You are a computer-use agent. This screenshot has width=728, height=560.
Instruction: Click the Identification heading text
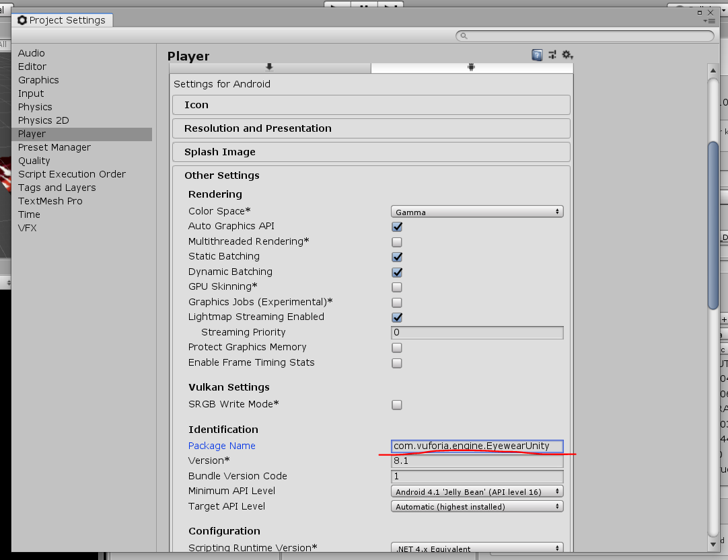223,430
